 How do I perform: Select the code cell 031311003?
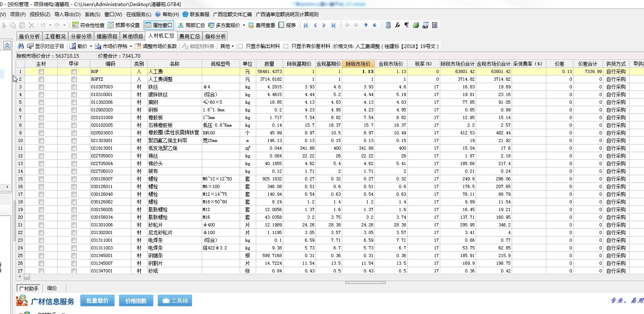click(110, 248)
